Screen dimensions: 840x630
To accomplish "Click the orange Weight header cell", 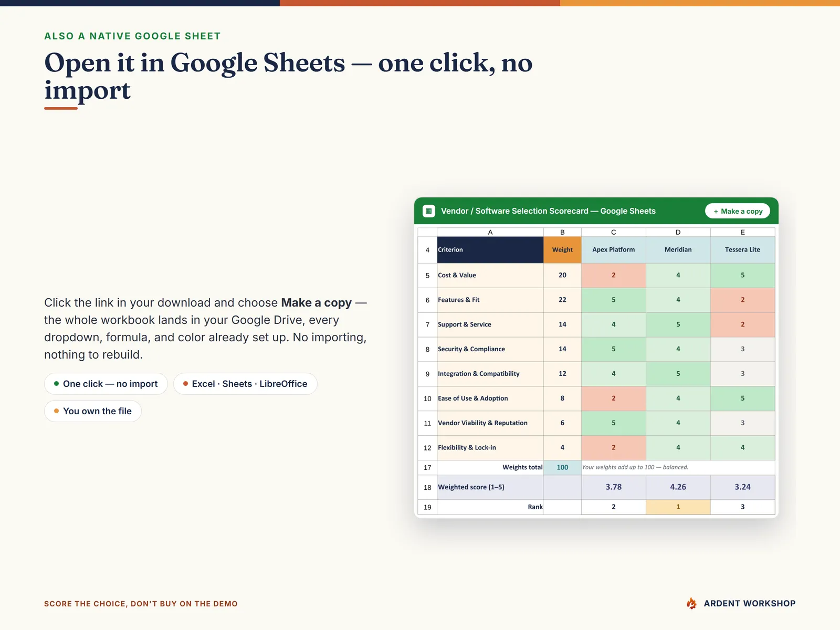I will point(562,250).
